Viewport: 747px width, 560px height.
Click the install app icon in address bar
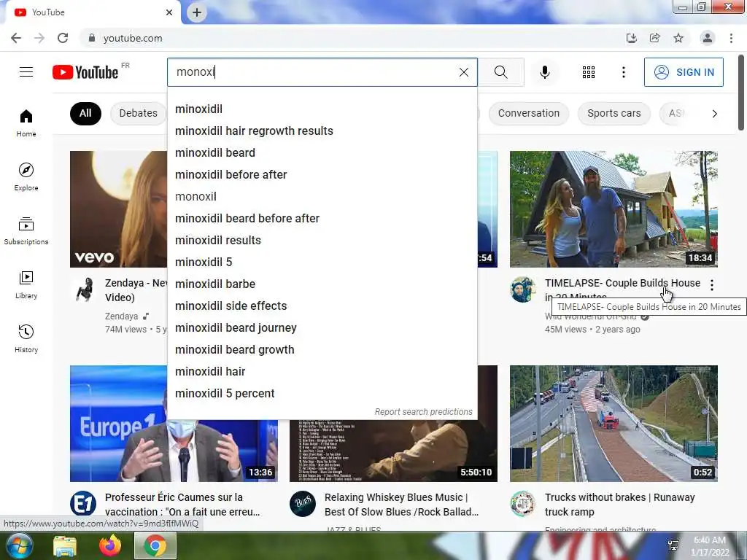(631, 38)
